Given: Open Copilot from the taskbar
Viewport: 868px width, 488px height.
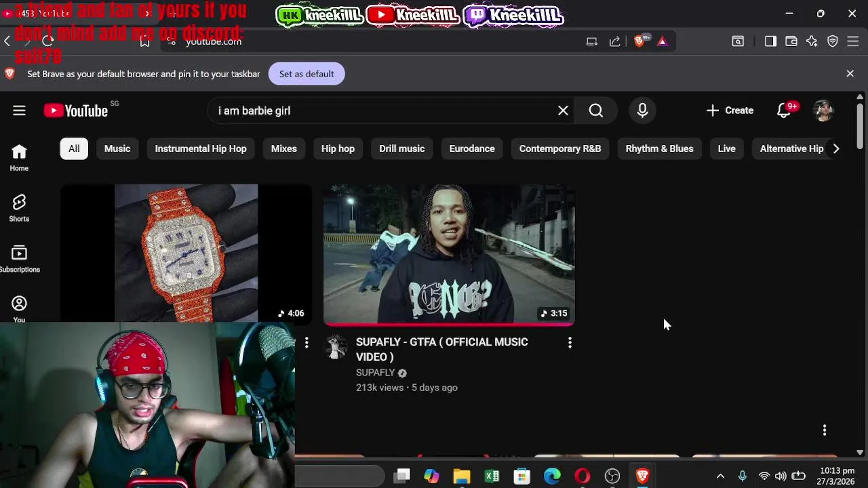Looking at the screenshot, I should [x=431, y=476].
